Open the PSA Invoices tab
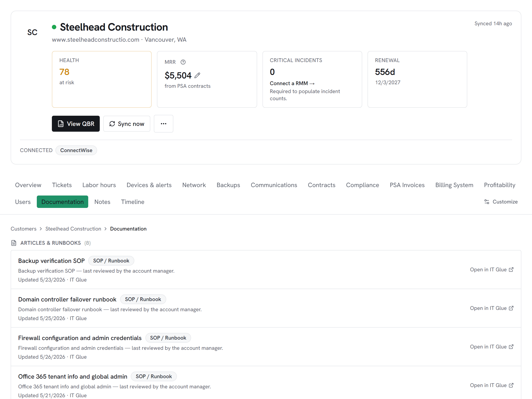The width and height of the screenshot is (532, 399). (407, 185)
